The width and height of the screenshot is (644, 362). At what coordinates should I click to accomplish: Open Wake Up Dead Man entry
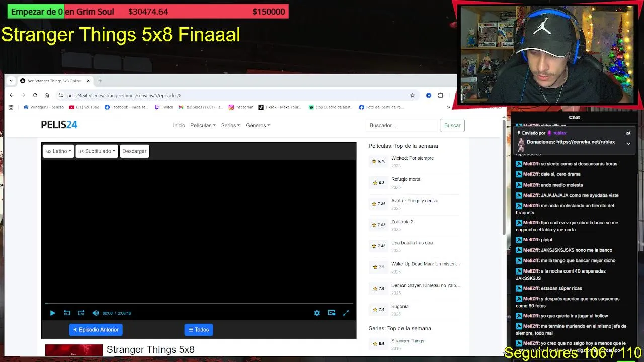(426, 264)
